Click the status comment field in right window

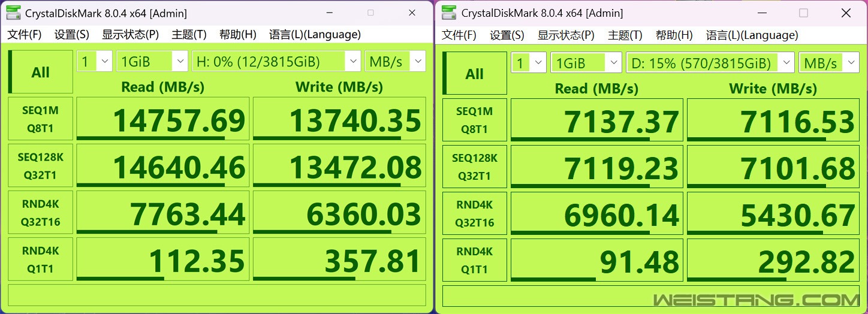[x=651, y=296]
